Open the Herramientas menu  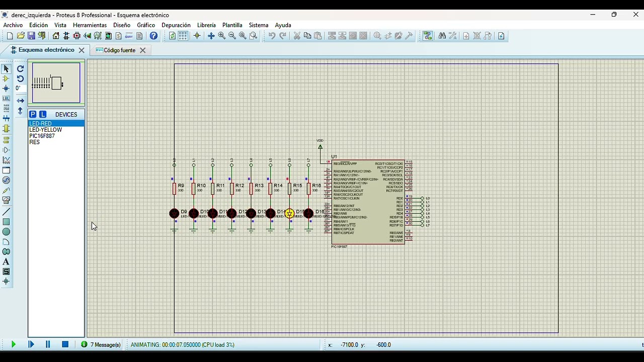tap(90, 25)
